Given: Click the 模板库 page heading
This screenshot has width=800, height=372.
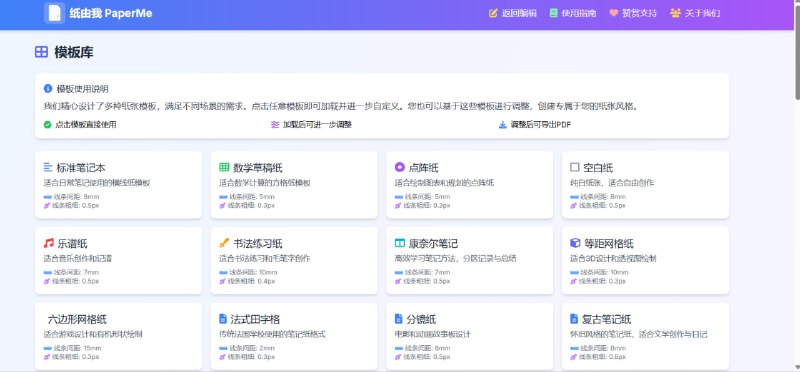Looking at the screenshot, I should click(x=74, y=52).
